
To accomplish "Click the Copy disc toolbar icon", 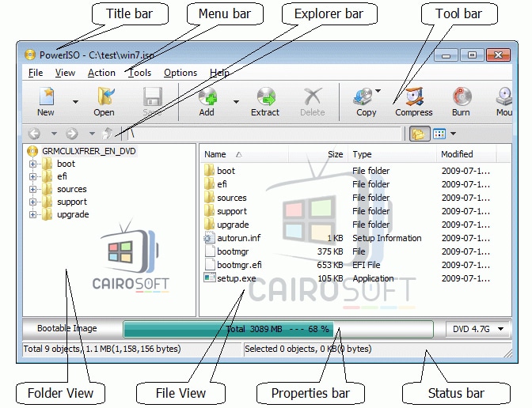I will coord(363,96).
